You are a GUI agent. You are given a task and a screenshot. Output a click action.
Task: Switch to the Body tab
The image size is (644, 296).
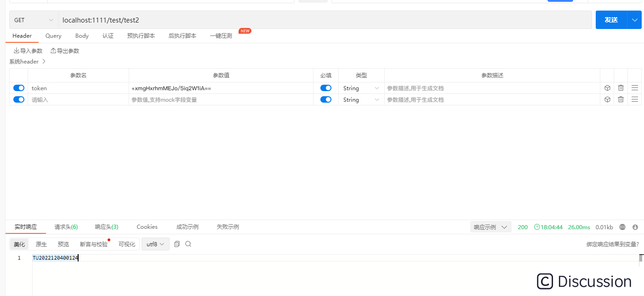pyautogui.click(x=82, y=36)
